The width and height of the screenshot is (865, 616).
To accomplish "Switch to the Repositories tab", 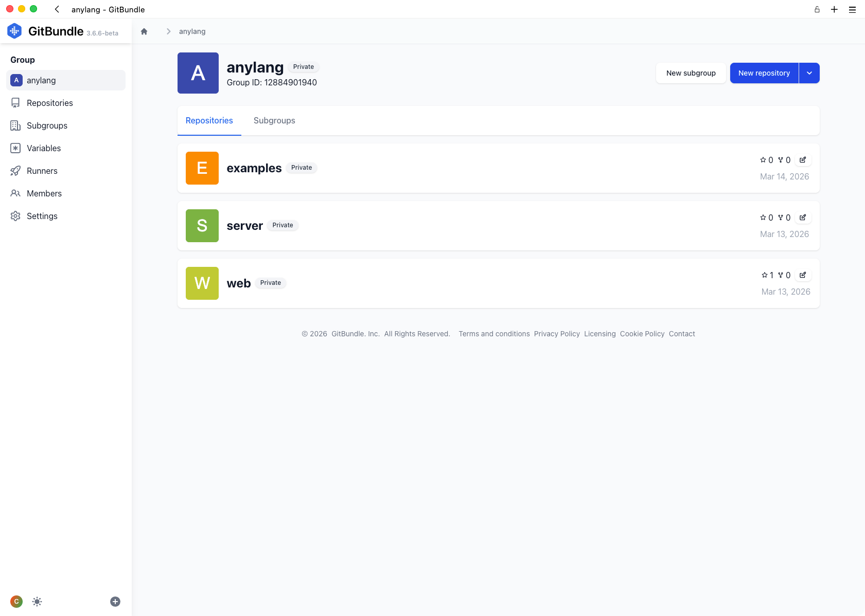I will click(209, 120).
